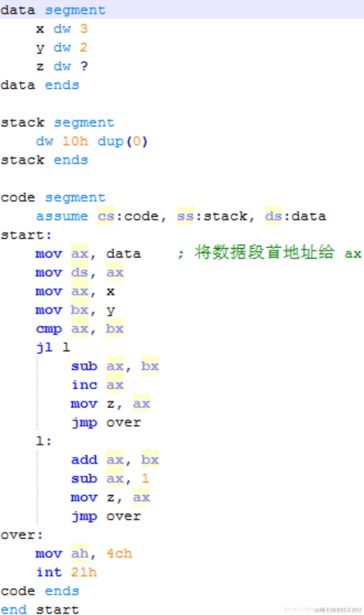The height and width of the screenshot is (615, 364).
Task: Click the 'stack ends' line
Action: (44, 160)
